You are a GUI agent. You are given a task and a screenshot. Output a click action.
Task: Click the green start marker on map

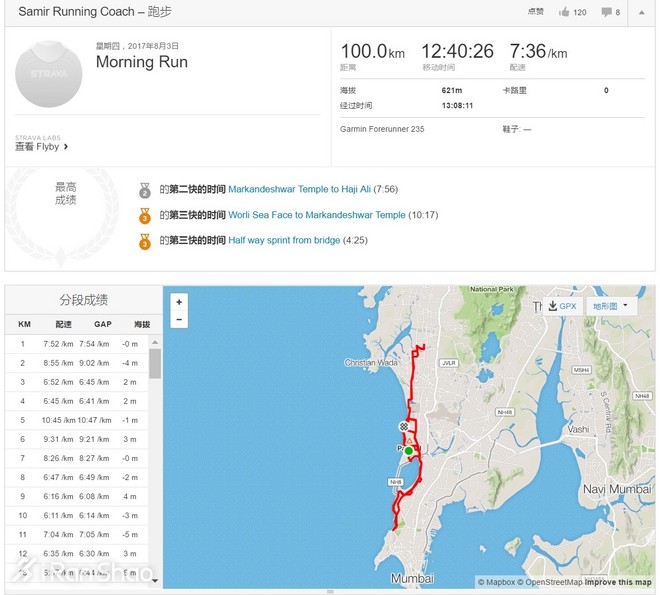[x=408, y=451]
